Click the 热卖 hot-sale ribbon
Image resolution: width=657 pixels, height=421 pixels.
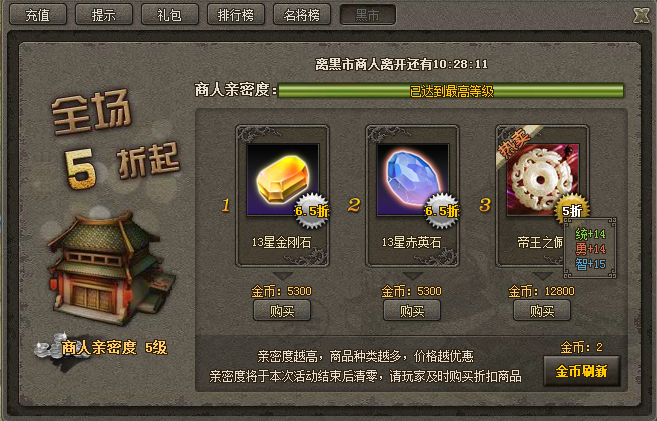point(515,147)
